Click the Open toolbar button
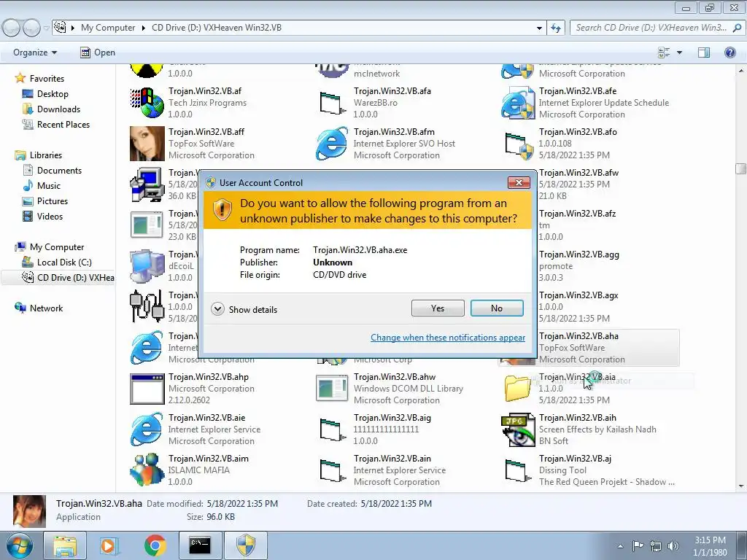The image size is (747, 560). point(98,52)
